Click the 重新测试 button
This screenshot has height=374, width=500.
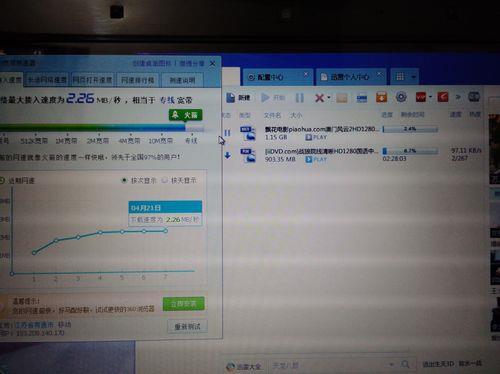point(187,326)
